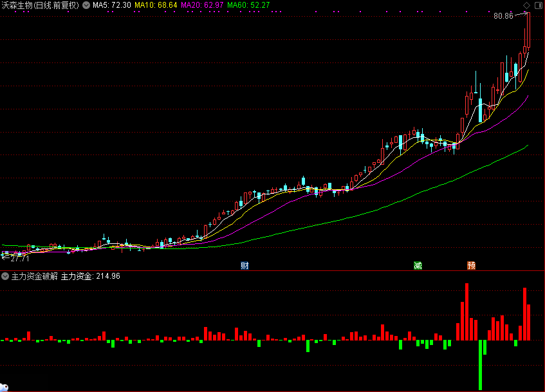
Task: Click the stock title 沃森生物(日线.前复权)
Action: pos(41,5)
